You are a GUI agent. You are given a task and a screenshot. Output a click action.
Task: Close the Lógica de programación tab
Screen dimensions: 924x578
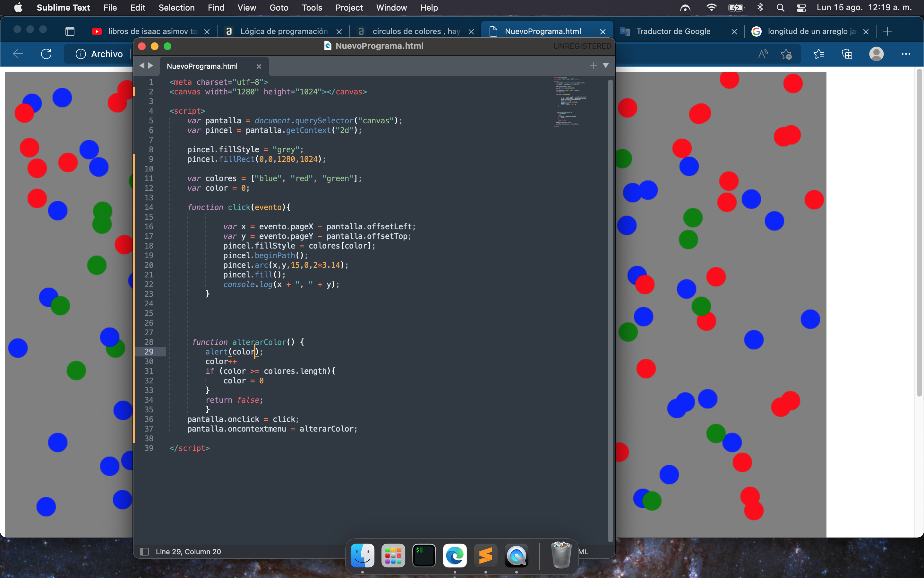339,32
